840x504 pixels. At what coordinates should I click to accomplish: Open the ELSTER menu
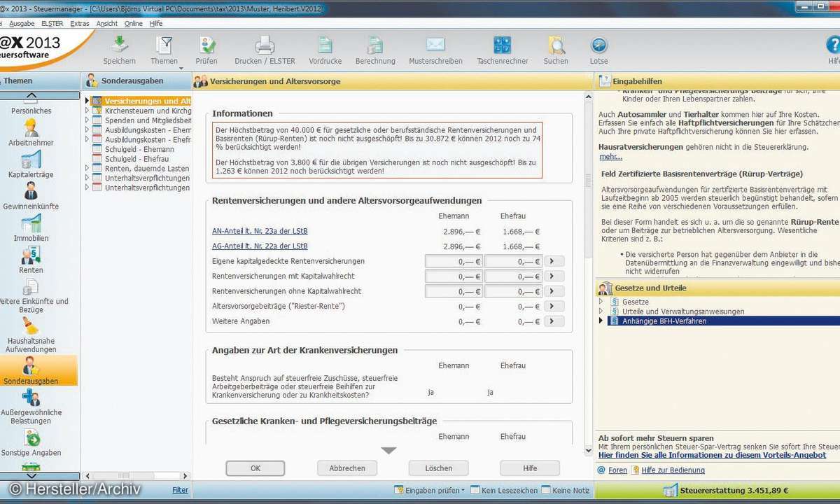point(52,23)
